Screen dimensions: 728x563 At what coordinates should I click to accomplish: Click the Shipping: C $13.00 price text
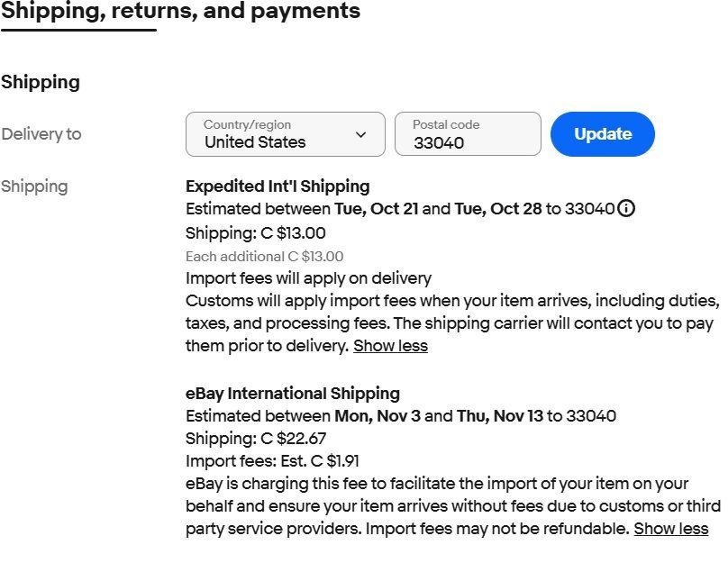(256, 232)
